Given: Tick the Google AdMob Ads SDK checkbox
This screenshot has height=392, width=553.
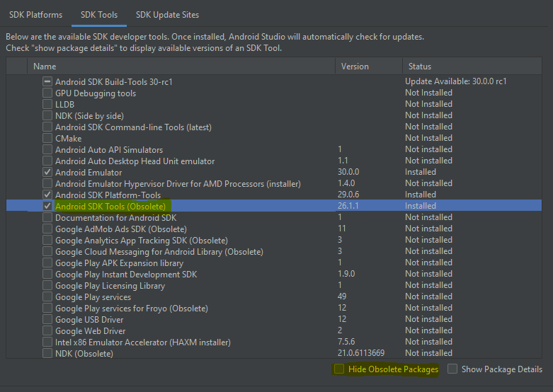Looking at the screenshot, I should click(47, 229).
